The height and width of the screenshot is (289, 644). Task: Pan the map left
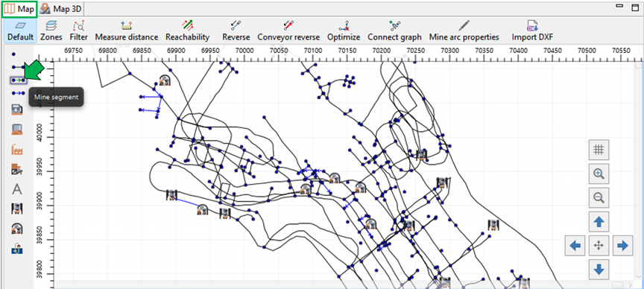(575, 246)
